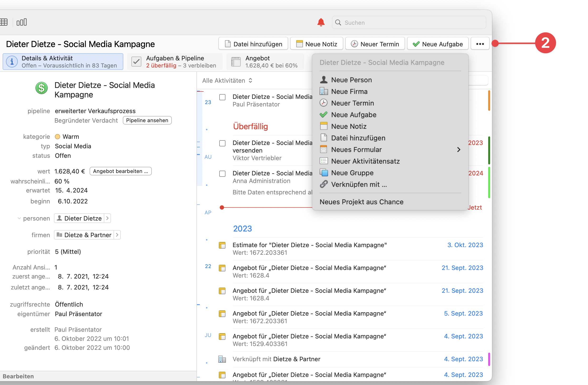Open the chevron next to Dietze & Partner
The width and height of the screenshot is (588, 385).
117,235
